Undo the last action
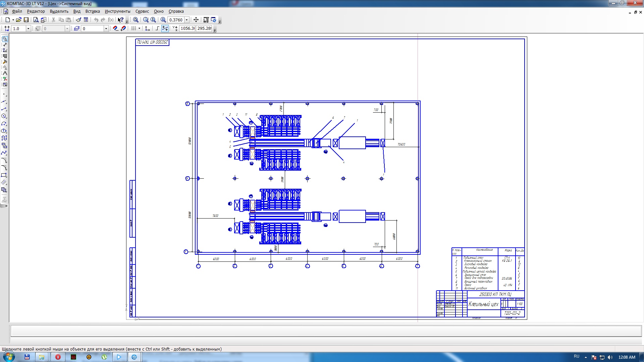Screen dimensions: 644x362 point(96,20)
